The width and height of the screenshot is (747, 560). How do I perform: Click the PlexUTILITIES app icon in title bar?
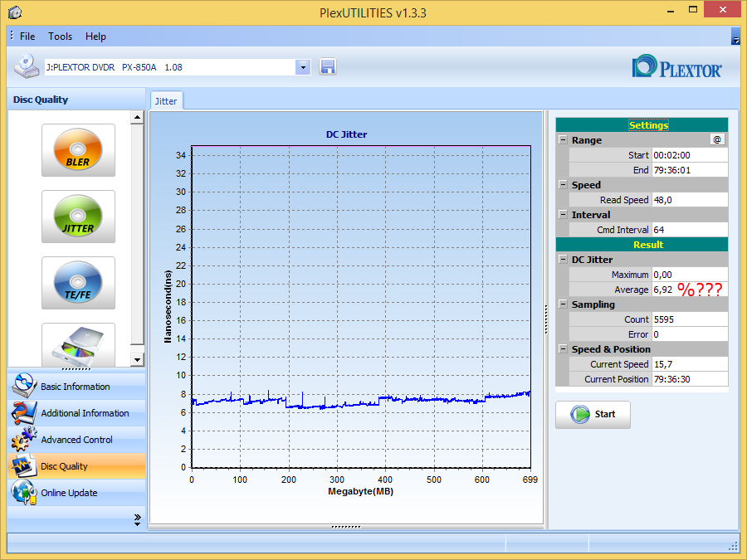tap(15, 12)
